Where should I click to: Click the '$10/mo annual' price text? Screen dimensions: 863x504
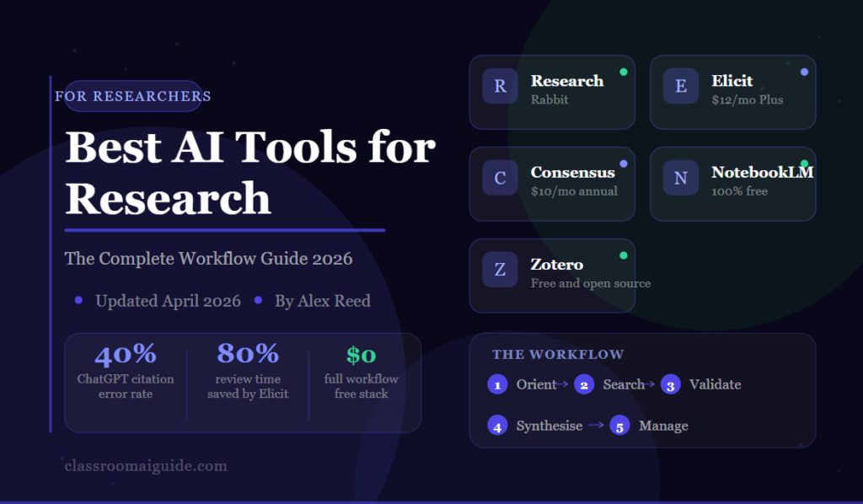(574, 191)
